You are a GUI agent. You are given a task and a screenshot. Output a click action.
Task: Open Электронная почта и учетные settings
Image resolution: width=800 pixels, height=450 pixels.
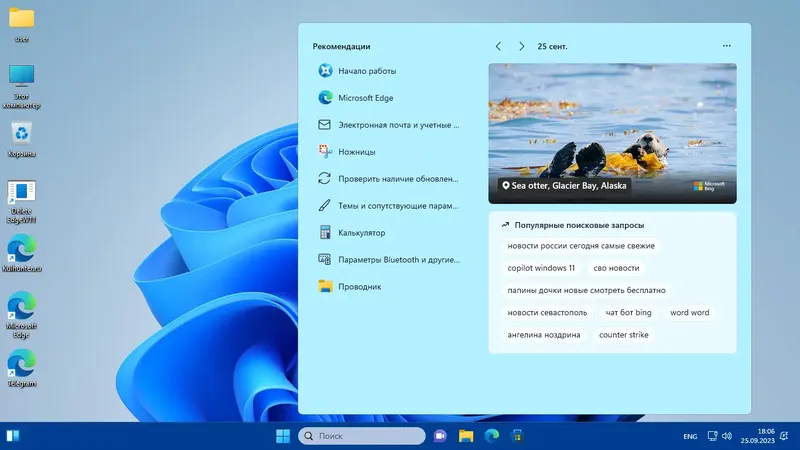click(x=388, y=125)
